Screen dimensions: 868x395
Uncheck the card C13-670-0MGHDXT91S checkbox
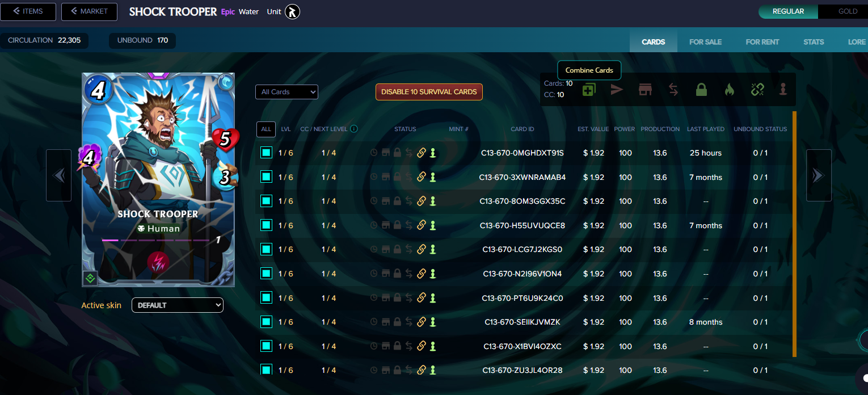(x=267, y=153)
